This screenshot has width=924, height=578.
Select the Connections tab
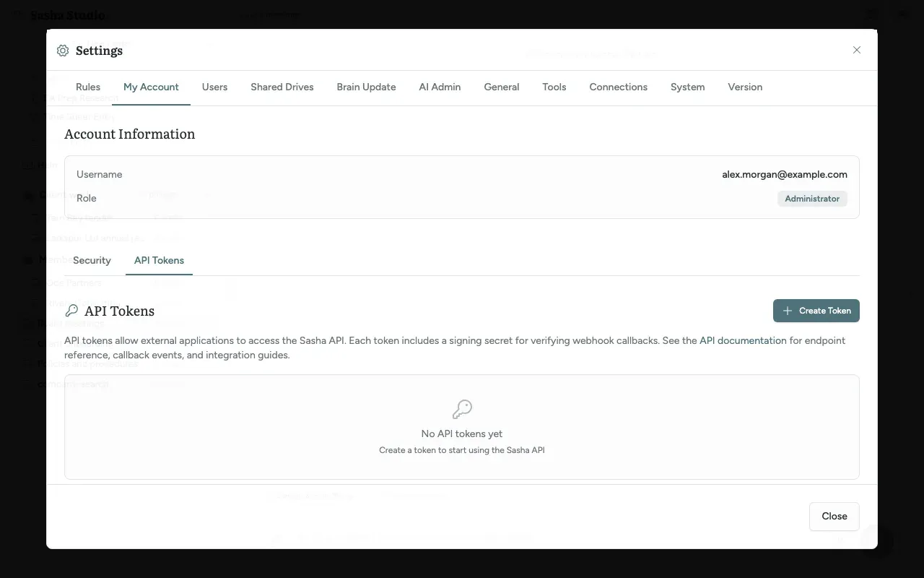[x=619, y=87]
